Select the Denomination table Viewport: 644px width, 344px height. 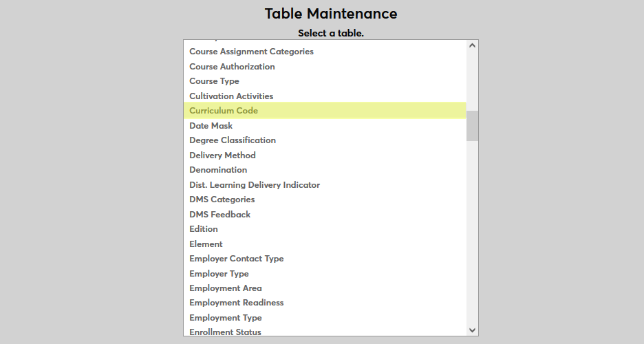(x=218, y=170)
